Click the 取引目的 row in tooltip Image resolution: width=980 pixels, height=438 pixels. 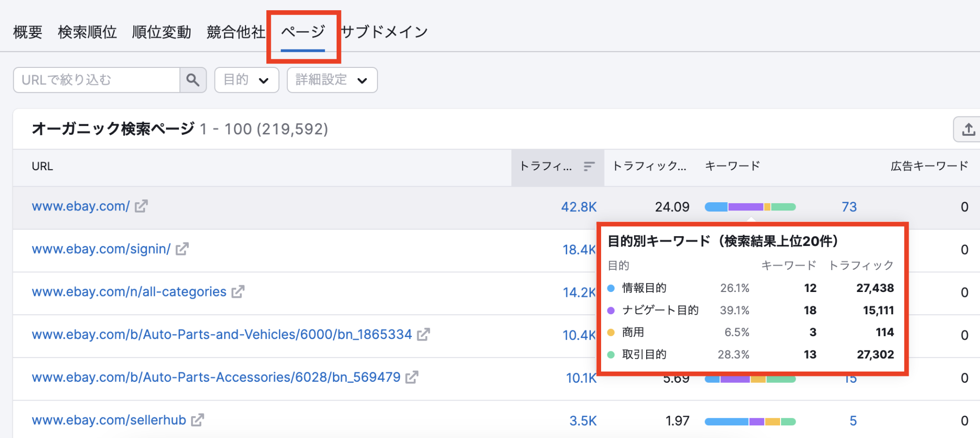pos(751,355)
